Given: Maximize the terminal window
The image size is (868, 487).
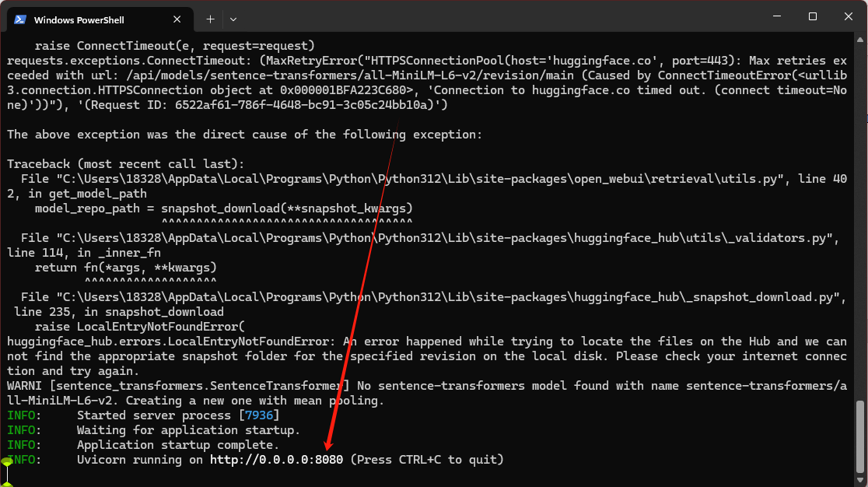Looking at the screenshot, I should tap(812, 17).
